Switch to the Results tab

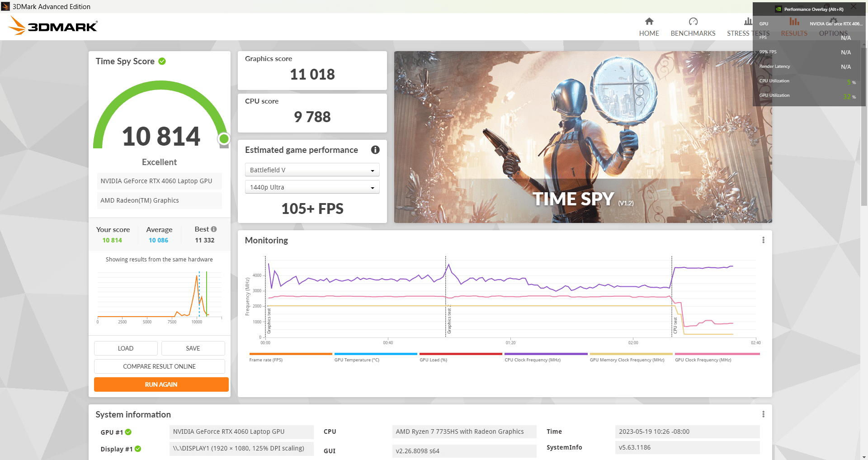click(x=794, y=33)
